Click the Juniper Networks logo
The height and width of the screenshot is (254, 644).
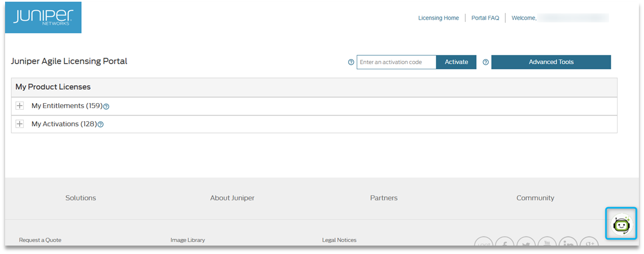[x=43, y=17]
